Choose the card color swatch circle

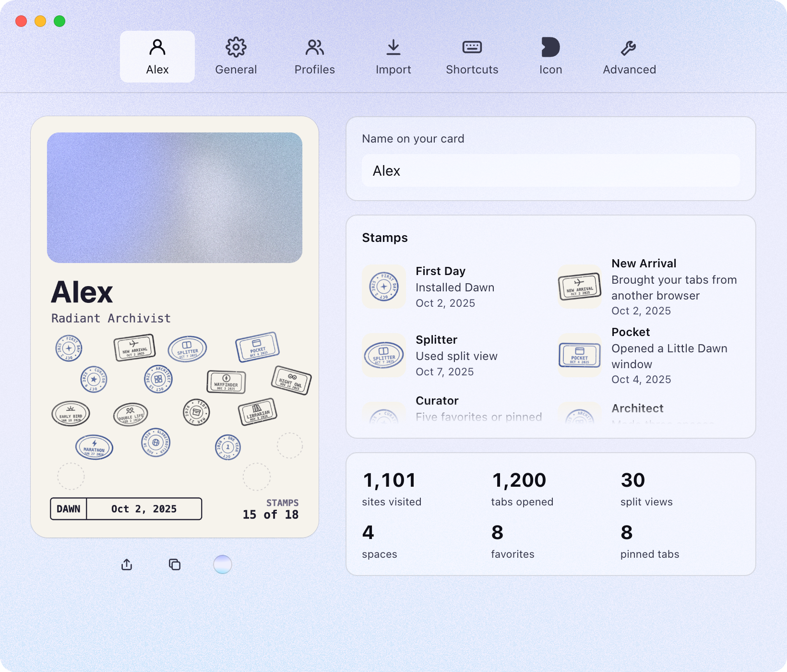223,564
